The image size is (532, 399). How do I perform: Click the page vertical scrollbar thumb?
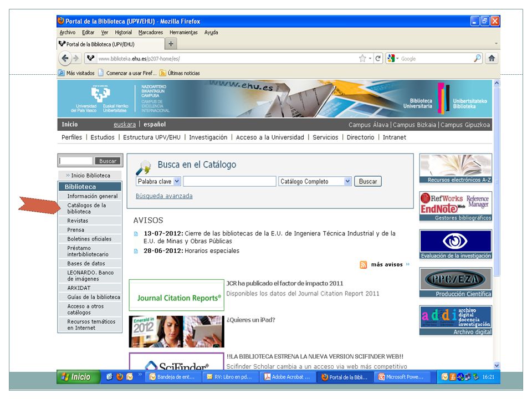pyautogui.click(x=497, y=182)
